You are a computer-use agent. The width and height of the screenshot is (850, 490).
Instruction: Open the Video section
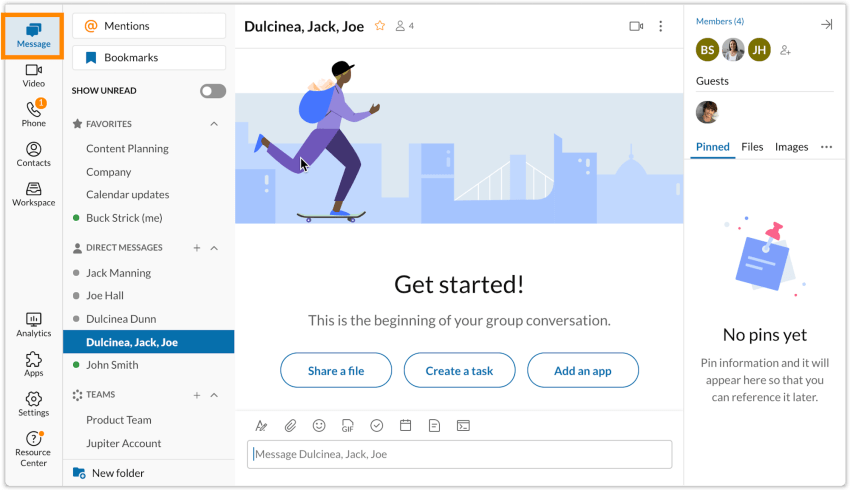click(x=34, y=75)
